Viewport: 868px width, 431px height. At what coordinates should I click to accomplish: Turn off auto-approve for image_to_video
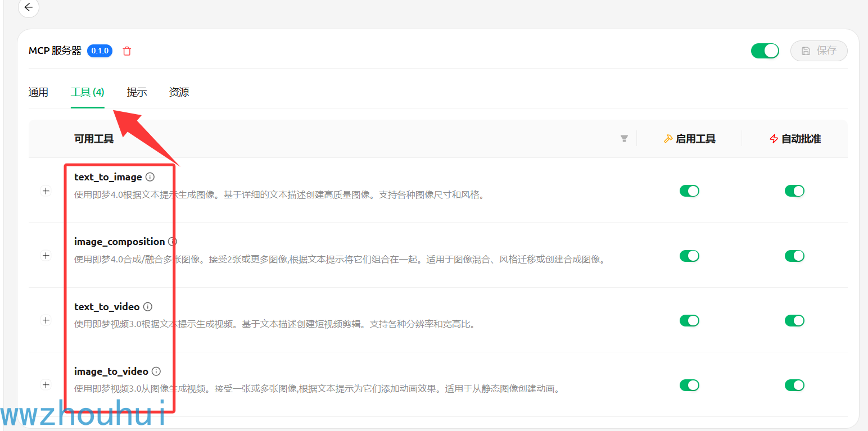click(794, 385)
